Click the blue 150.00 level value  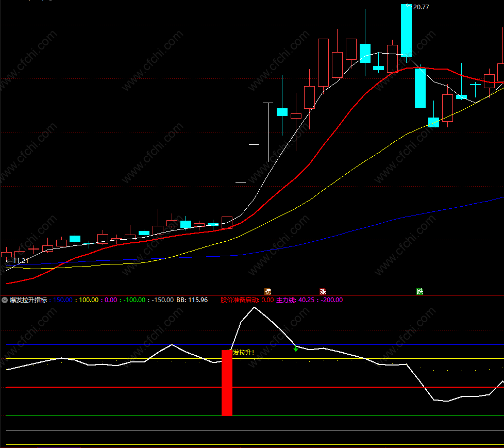click(63, 300)
